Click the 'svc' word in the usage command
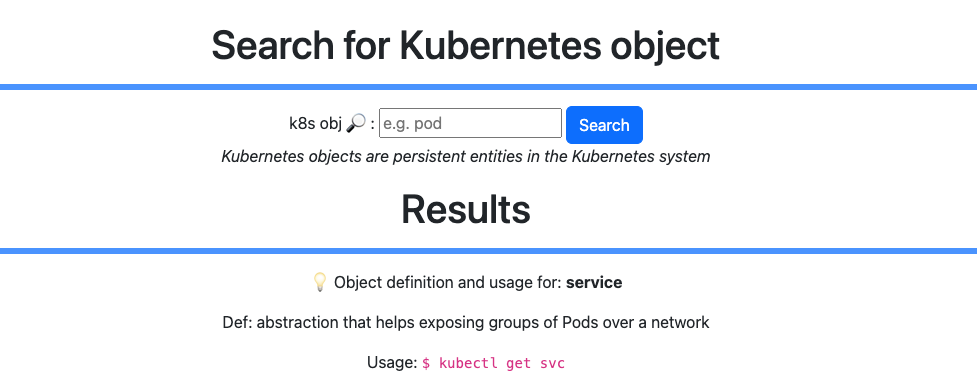The image size is (977, 392). (x=553, y=363)
